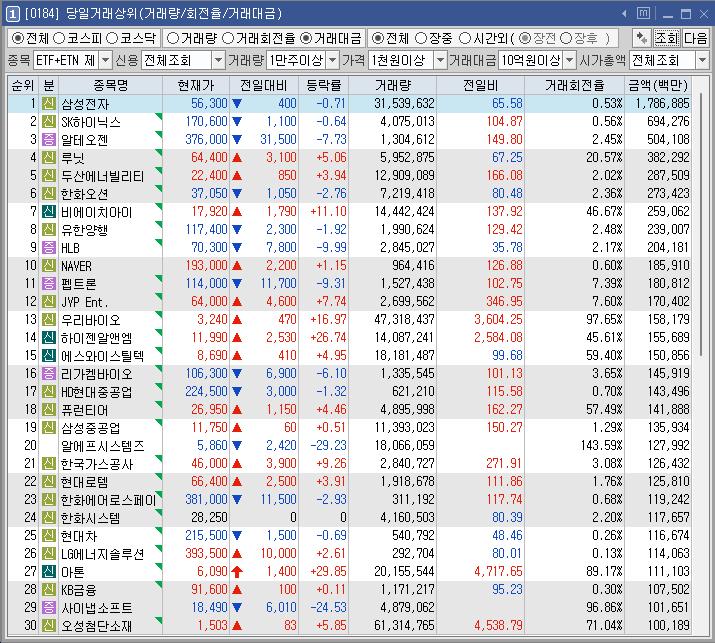Viewport: 715px width, 643px height.
Task: Select the 장중 radio button
Action: point(421,38)
